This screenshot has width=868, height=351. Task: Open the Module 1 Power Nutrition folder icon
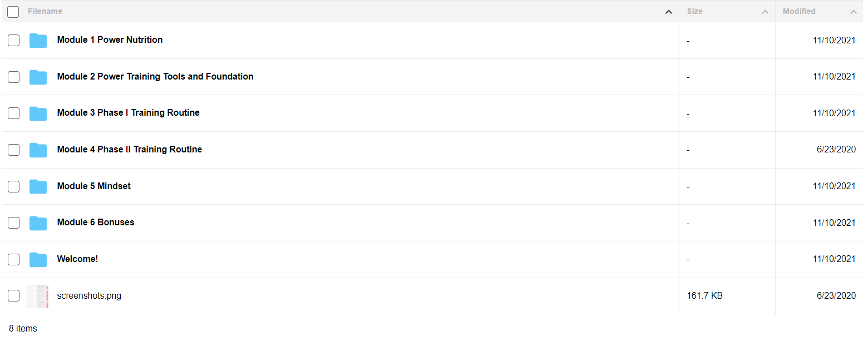click(x=38, y=40)
